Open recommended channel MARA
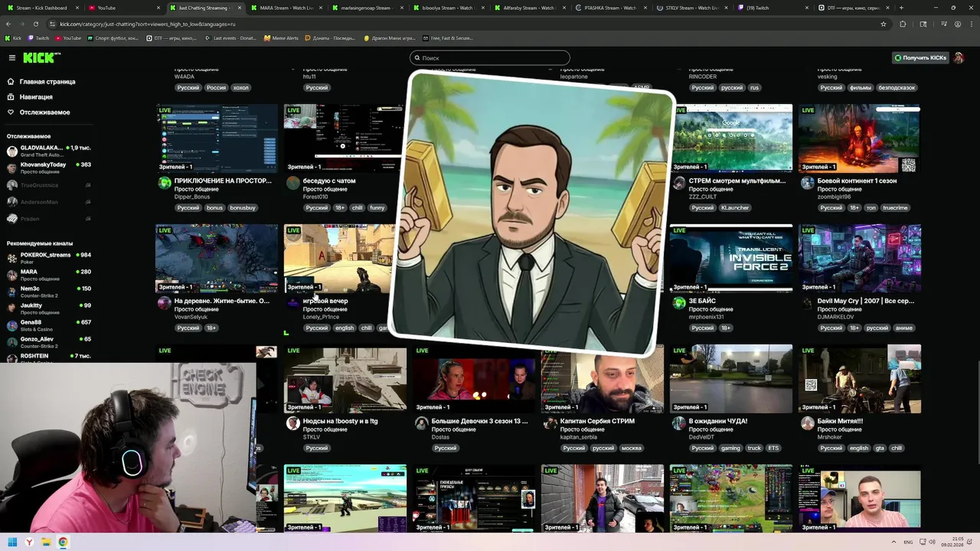980x551 pixels. point(49,275)
